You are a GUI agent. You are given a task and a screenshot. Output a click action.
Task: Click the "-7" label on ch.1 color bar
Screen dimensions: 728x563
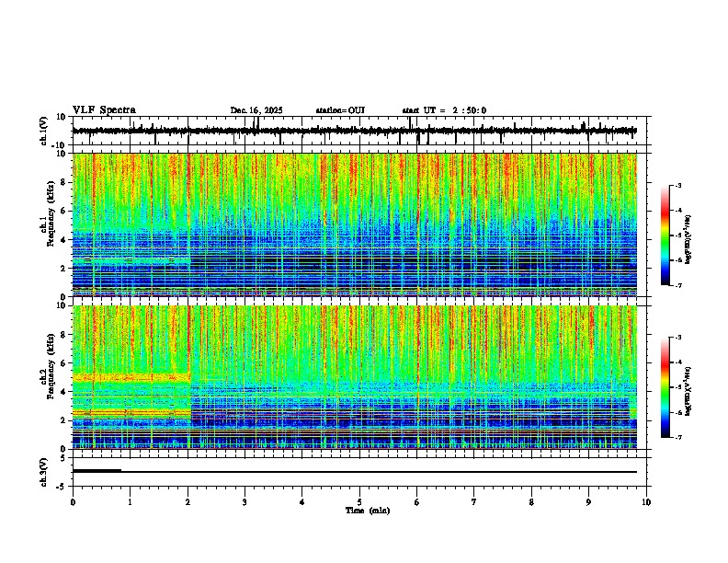(x=678, y=285)
